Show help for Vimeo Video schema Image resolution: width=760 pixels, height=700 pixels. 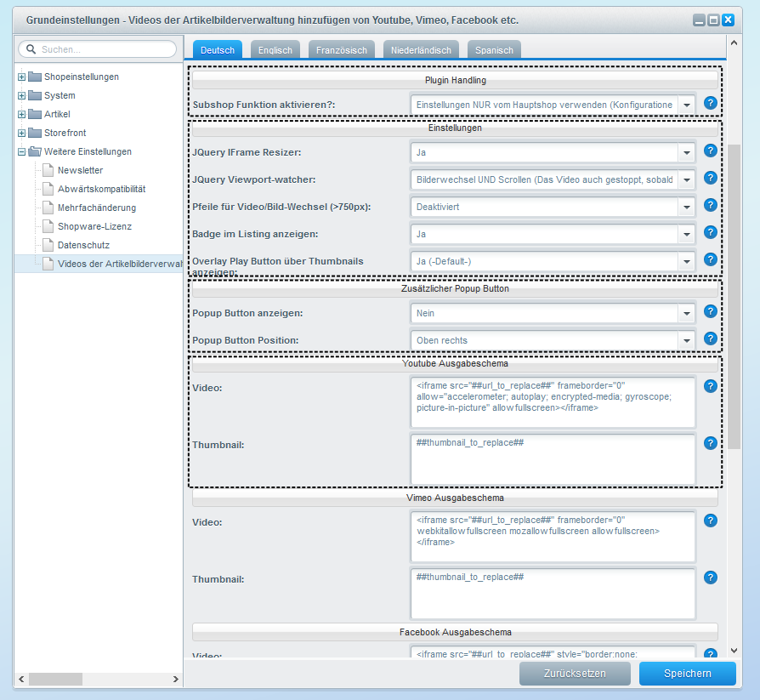pos(710,521)
